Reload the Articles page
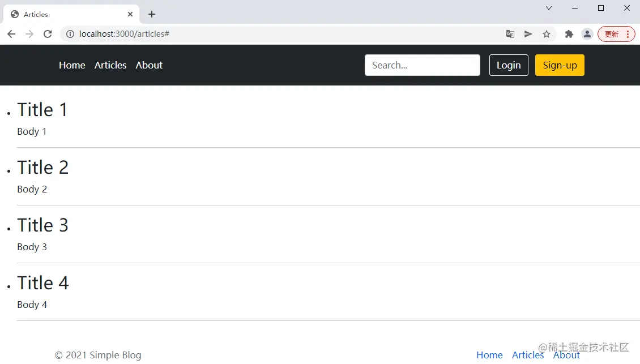 point(48,34)
